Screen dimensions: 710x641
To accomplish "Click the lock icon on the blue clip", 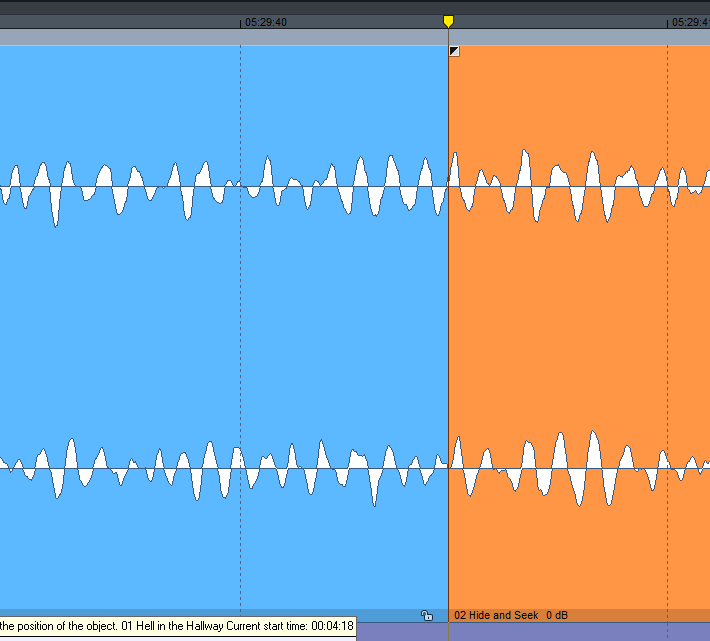I will [427, 616].
